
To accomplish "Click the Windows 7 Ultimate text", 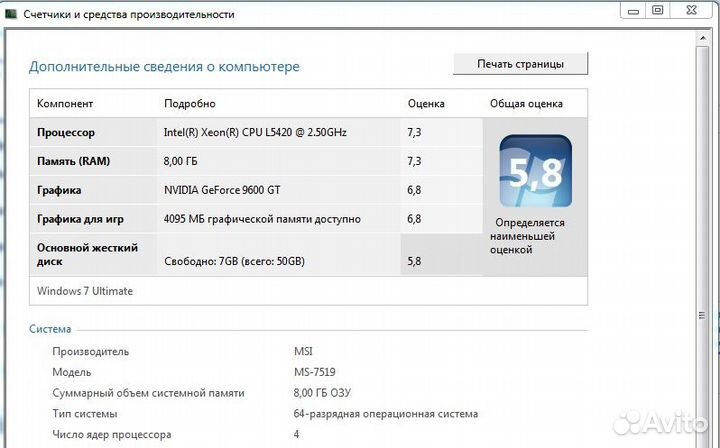I will point(85,291).
